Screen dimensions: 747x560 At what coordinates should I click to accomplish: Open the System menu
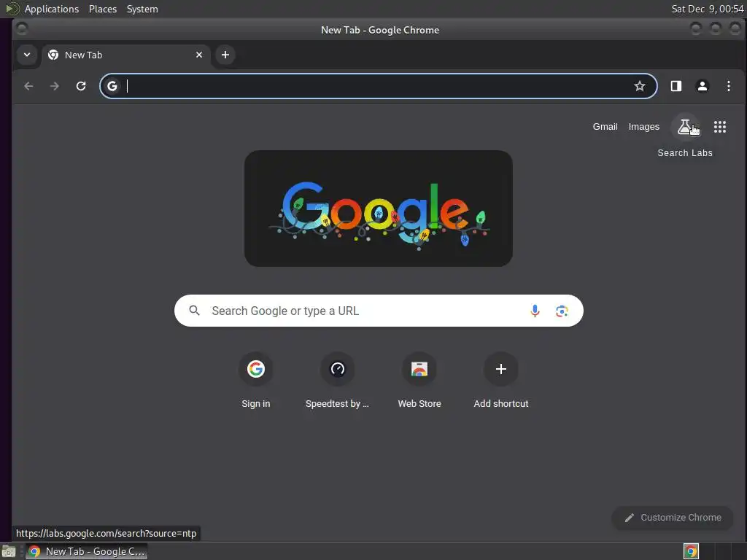142,9
